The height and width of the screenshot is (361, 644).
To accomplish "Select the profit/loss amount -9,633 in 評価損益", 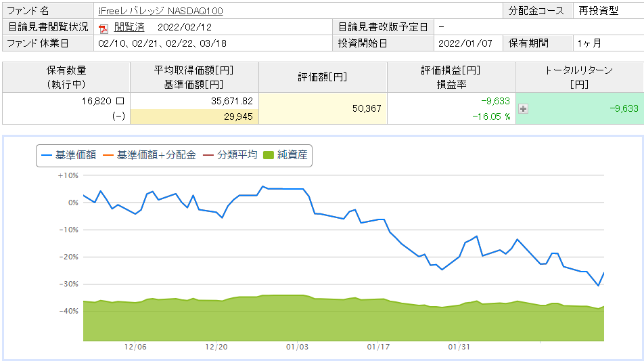I will tap(495, 101).
